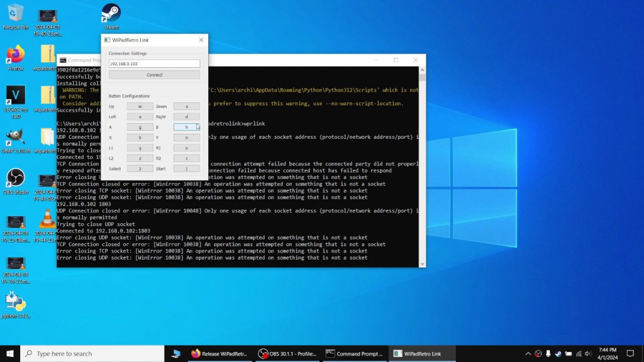The height and width of the screenshot is (362, 644).
Task: Click the B key binding button 'h'
Action: click(187, 127)
